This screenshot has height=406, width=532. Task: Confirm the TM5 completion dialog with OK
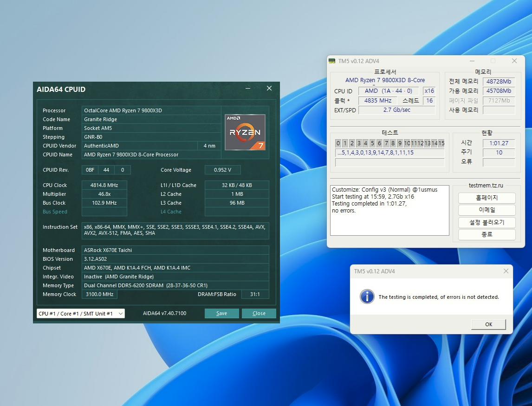(488, 324)
